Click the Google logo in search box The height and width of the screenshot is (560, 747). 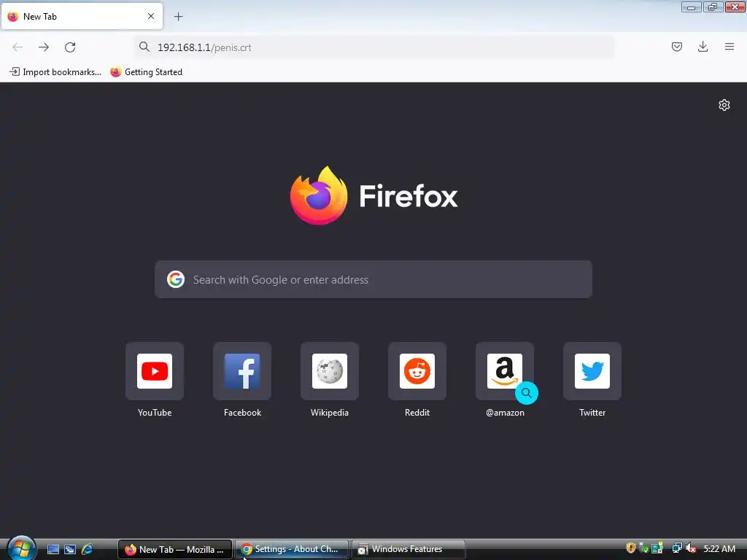pyautogui.click(x=176, y=279)
